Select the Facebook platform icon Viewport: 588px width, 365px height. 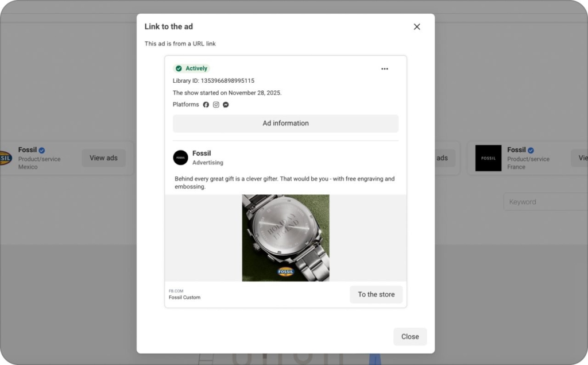tap(206, 105)
